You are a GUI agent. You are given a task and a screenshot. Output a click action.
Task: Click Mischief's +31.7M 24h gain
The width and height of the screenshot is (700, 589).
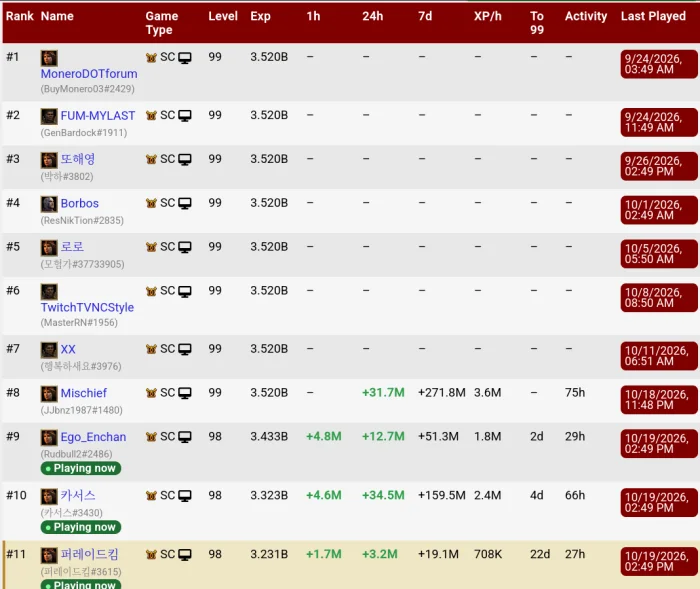pyautogui.click(x=383, y=393)
